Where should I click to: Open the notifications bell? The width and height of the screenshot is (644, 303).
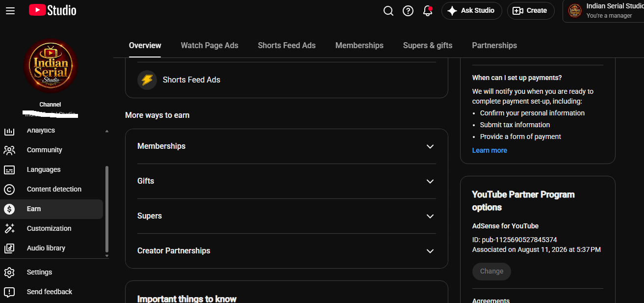point(428,11)
